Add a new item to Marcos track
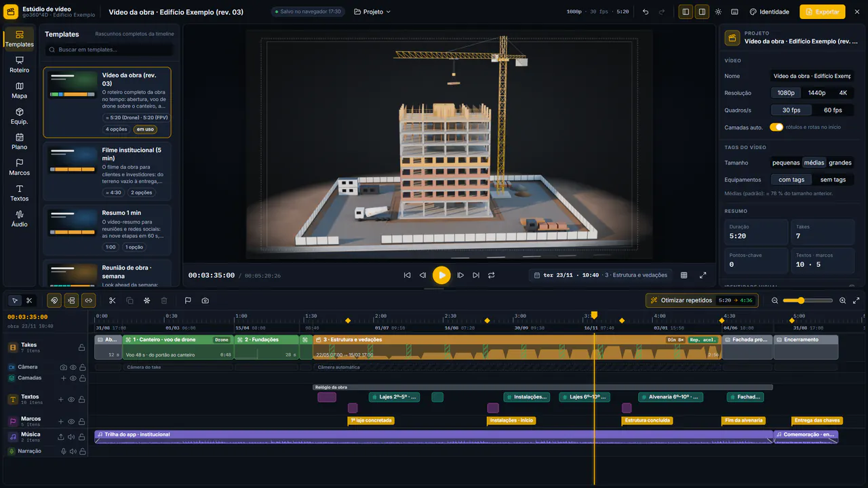This screenshot has width=868, height=488. coord(61,422)
